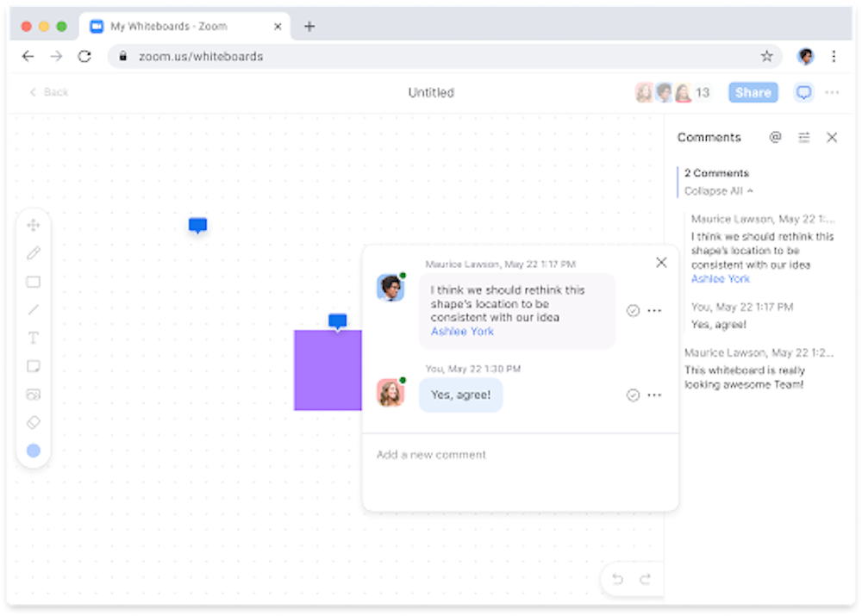Open the comments filter settings icon
The image size is (862, 616).
[x=803, y=137]
